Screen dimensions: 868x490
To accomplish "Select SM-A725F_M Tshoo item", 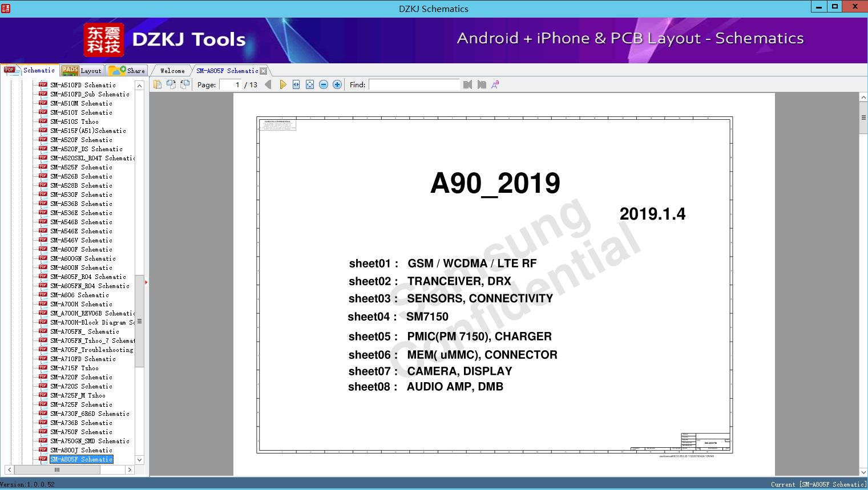I will pyautogui.click(x=78, y=395).
